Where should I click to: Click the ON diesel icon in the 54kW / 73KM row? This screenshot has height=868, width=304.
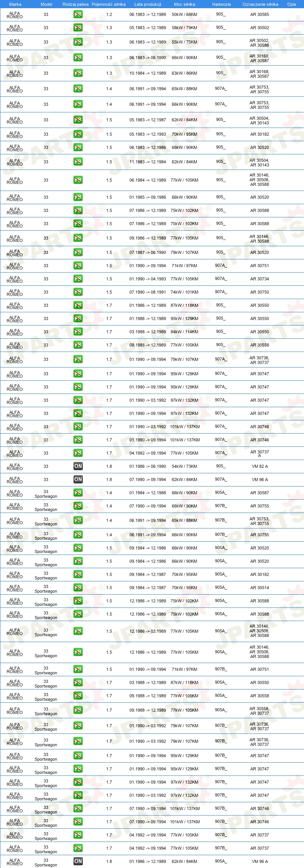(78, 466)
